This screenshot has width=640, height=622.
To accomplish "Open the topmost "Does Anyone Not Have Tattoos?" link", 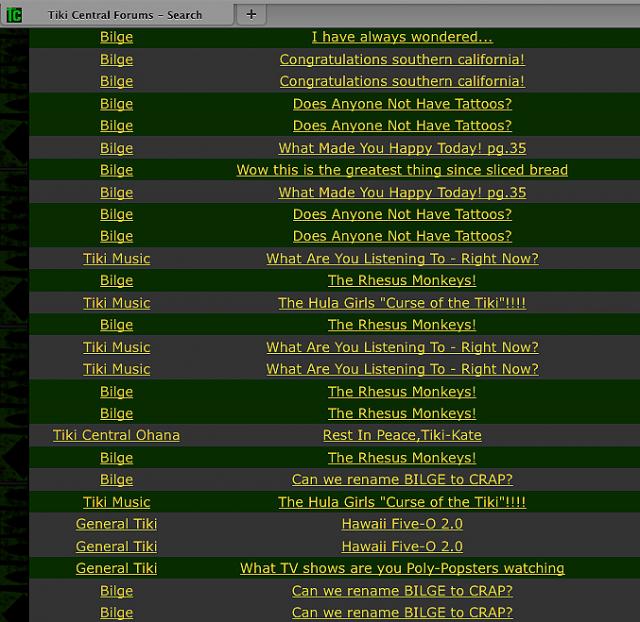I will click(x=402, y=103).
